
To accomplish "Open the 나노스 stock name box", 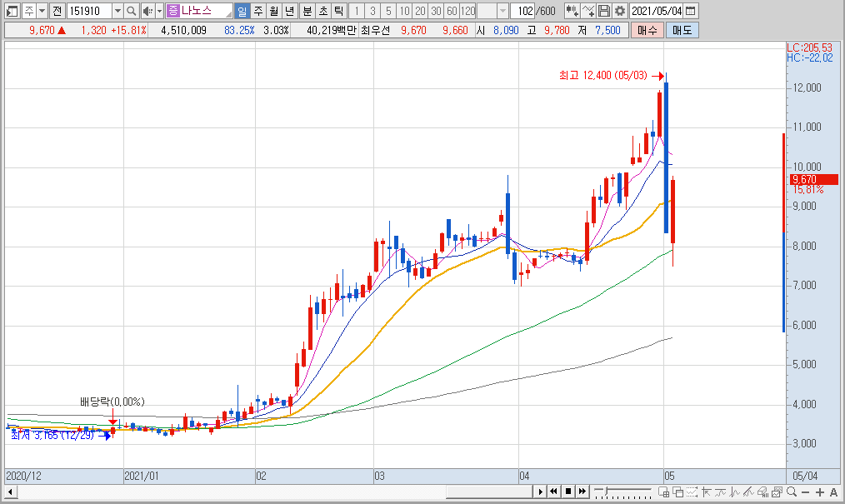I will tap(199, 11).
